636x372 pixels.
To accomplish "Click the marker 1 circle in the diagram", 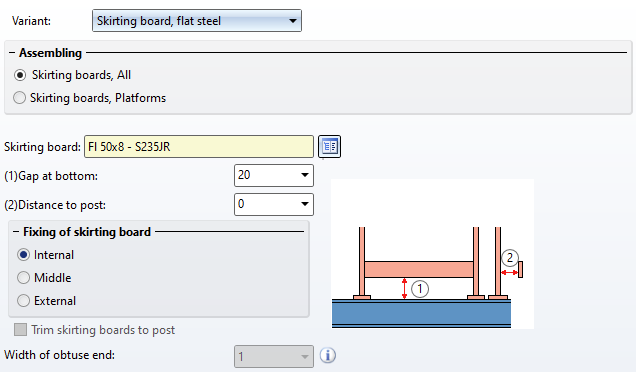I will coord(420,289).
